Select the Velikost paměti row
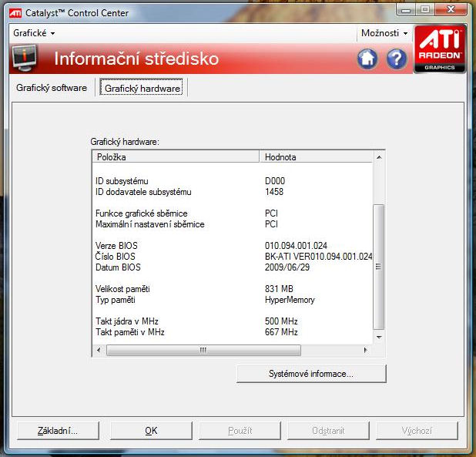The height and width of the screenshot is (457, 476). coord(233,289)
